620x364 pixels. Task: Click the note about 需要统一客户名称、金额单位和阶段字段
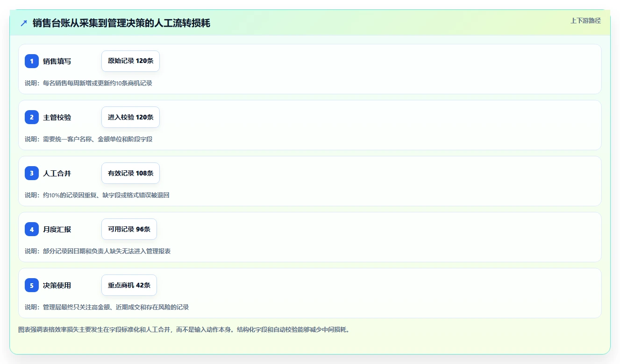click(88, 139)
